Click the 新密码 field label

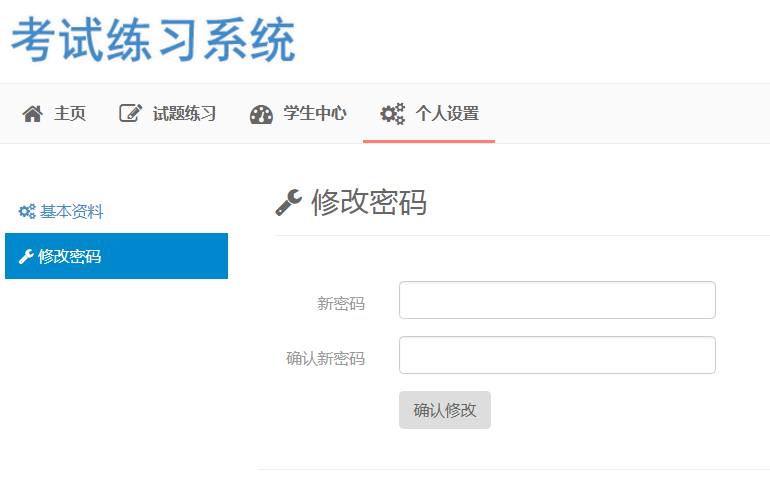point(341,304)
